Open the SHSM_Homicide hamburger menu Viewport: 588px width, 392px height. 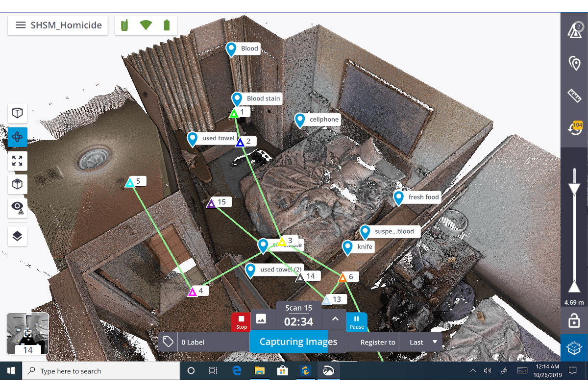coord(21,25)
